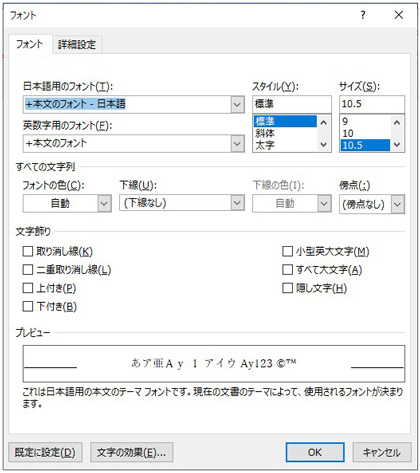Check the 上付き option
Screen dimensions: 420x473
coord(28,288)
